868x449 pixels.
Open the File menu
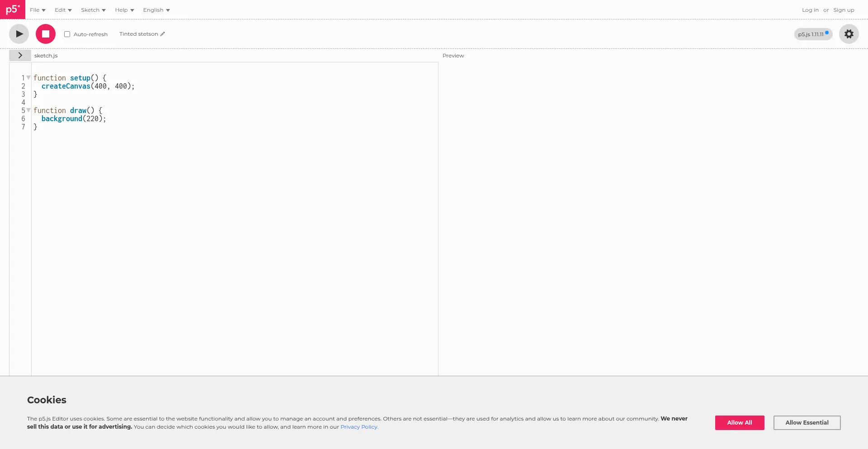pyautogui.click(x=38, y=10)
